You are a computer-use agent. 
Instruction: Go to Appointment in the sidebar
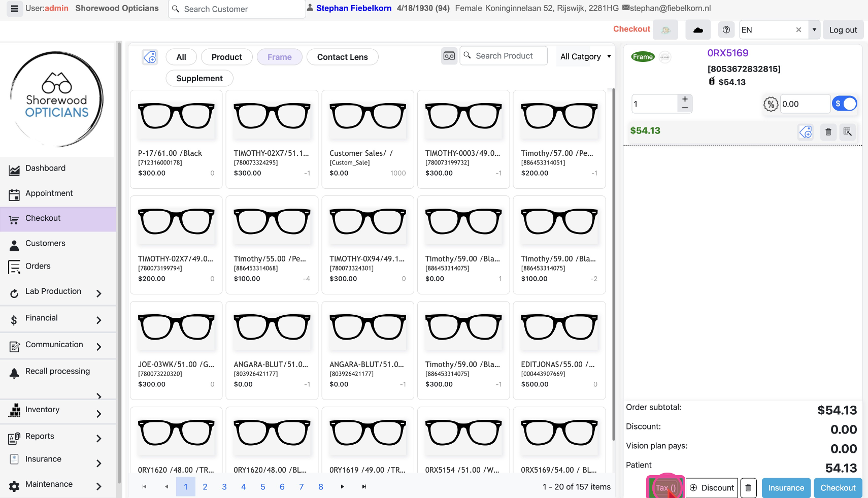click(49, 193)
